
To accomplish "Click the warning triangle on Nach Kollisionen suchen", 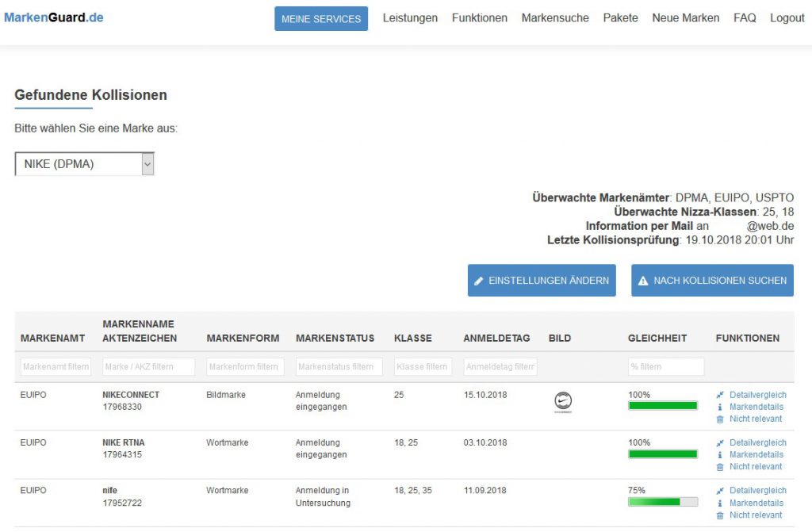I will point(642,281).
